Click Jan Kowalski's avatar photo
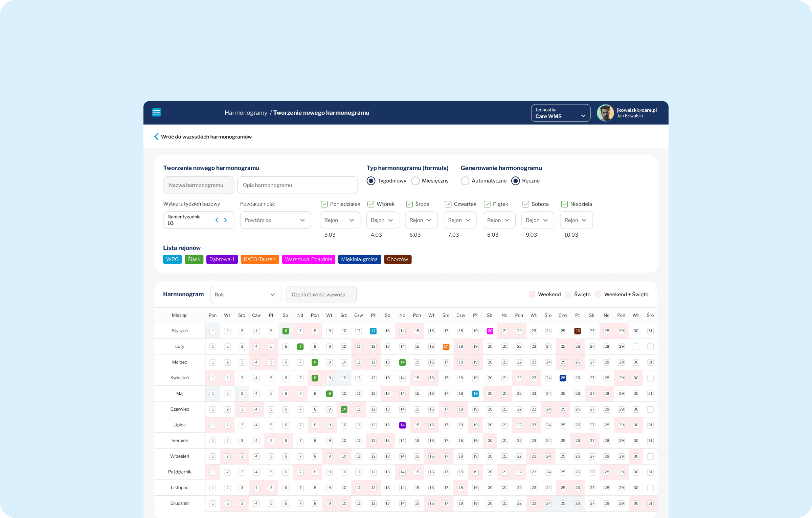Screen dimensions: 812x518 tap(605, 113)
